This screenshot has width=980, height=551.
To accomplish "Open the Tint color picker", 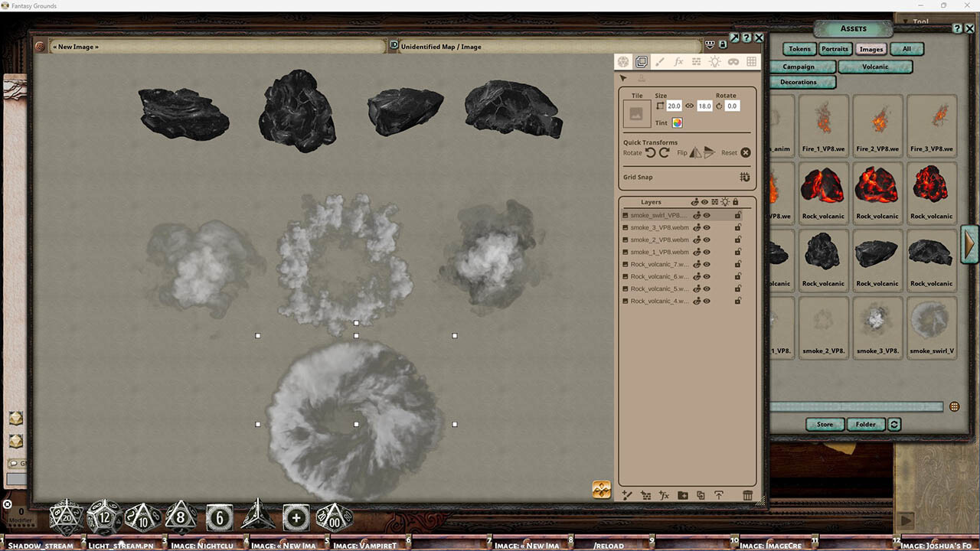I will [x=677, y=122].
